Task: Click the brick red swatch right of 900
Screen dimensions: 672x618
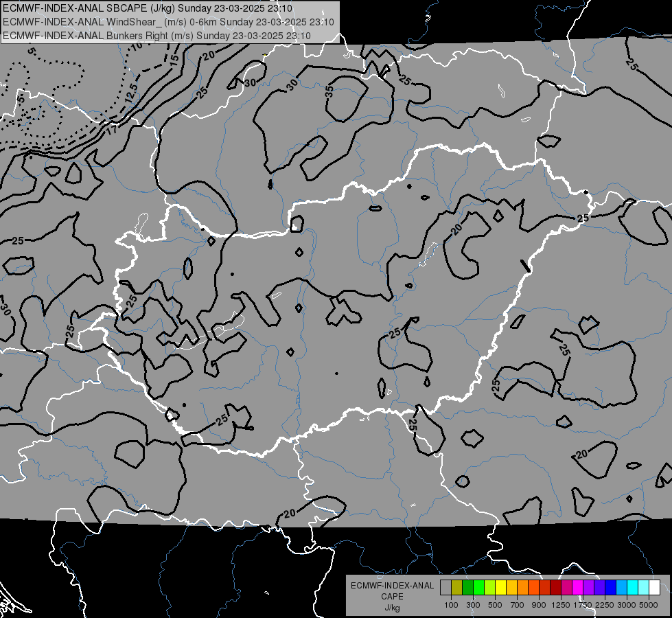Action: point(545,588)
